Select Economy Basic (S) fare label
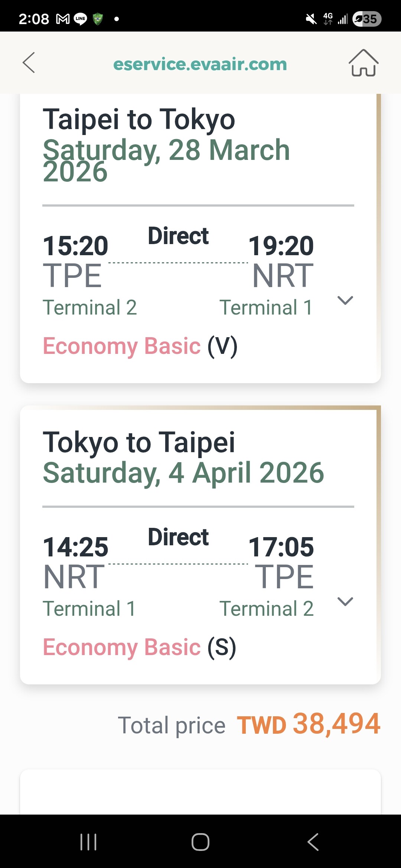The width and height of the screenshot is (401, 868). click(x=139, y=647)
